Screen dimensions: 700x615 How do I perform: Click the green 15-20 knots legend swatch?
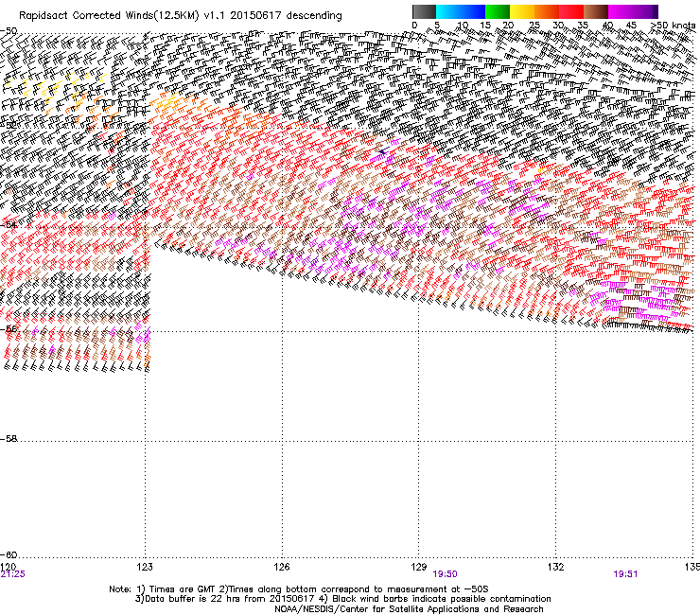[x=498, y=11]
